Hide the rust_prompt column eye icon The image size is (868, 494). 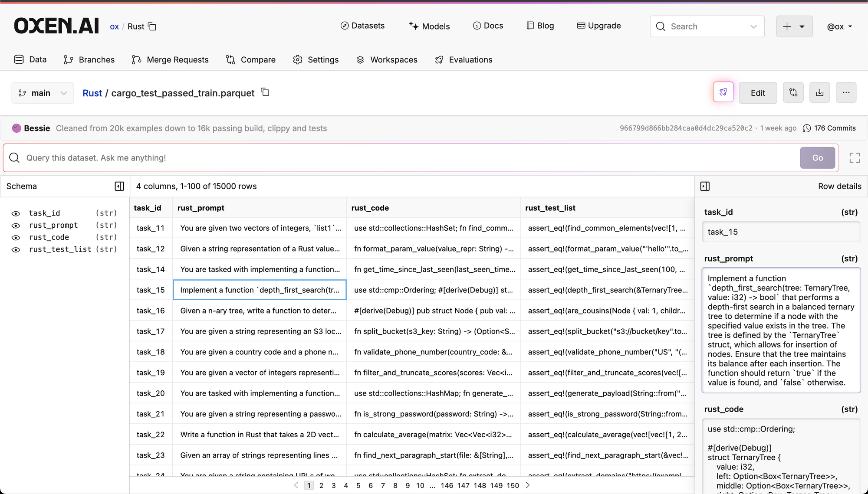16,226
